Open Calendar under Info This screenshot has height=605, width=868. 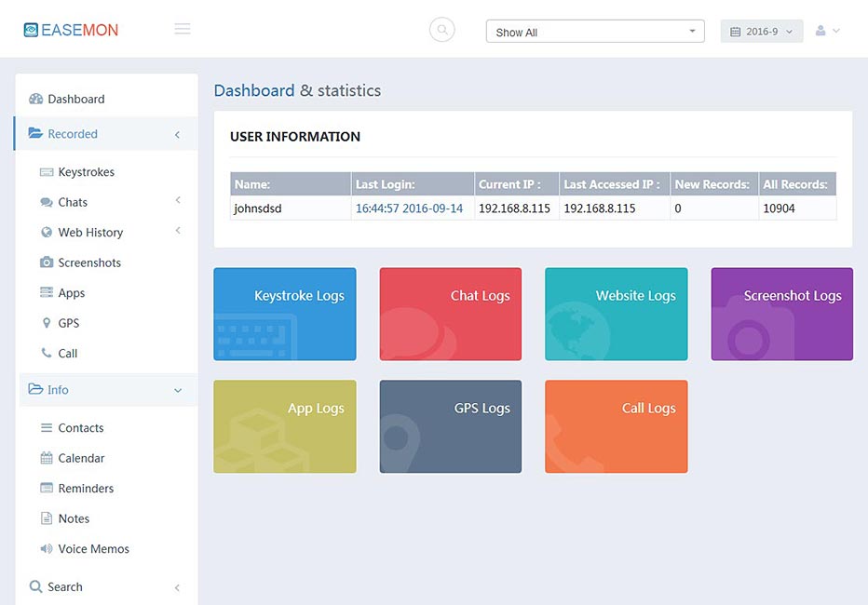81,458
